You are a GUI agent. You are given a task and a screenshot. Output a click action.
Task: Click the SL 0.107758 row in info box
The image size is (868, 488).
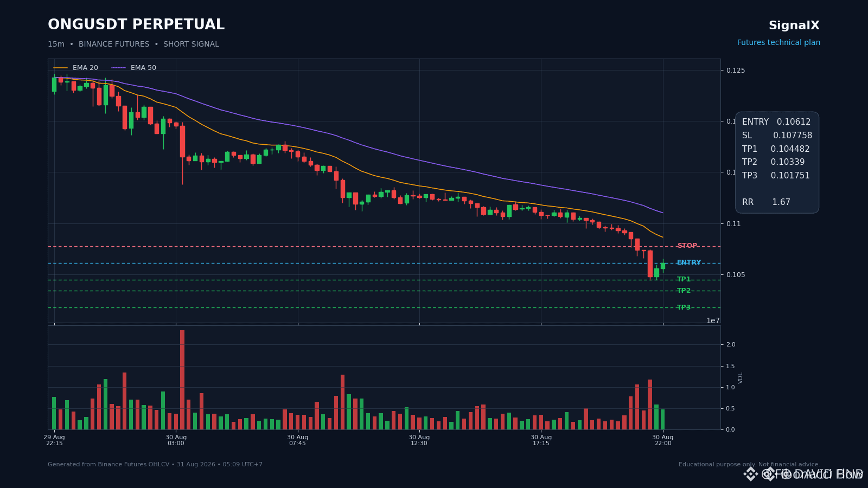(x=777, y=136)
